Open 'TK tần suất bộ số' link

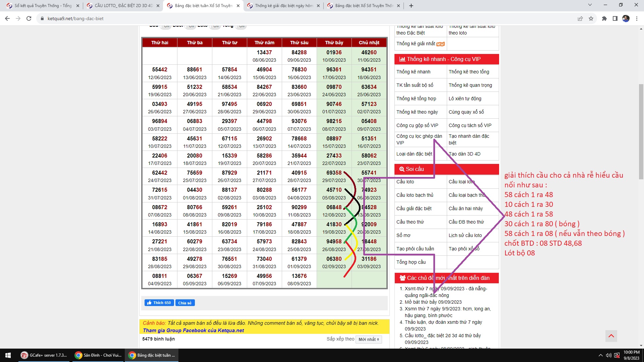[415, 85]
